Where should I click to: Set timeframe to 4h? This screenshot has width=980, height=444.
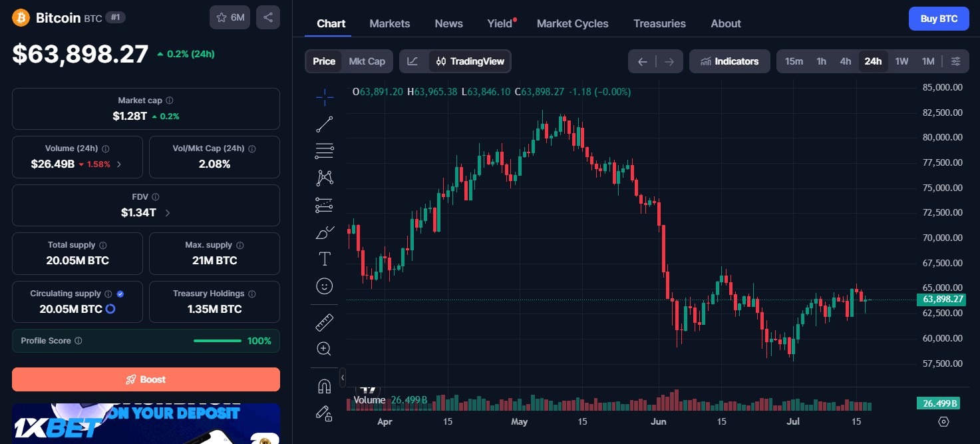click(846, 61)
